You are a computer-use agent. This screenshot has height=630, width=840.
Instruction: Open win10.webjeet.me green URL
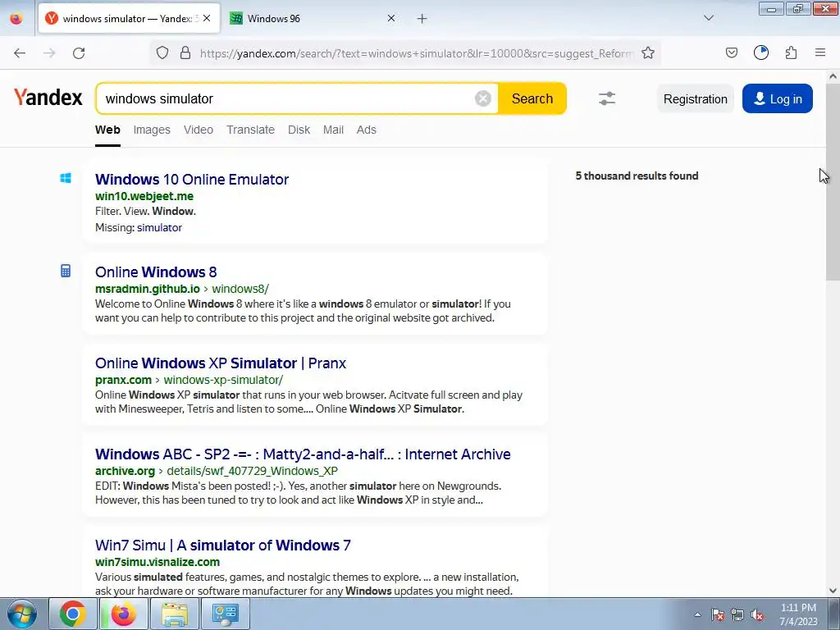click(144, 196)
